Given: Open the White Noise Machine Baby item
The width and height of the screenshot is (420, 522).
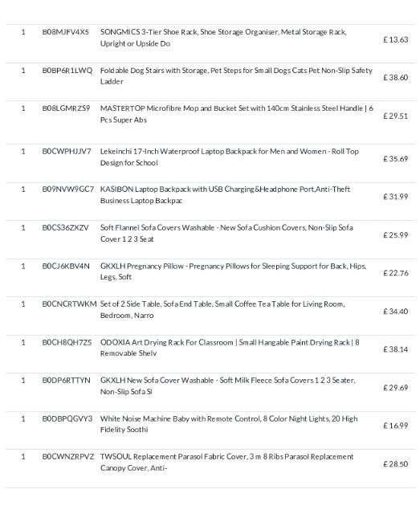Looking at the screenshot, I should tap(229, 424).
